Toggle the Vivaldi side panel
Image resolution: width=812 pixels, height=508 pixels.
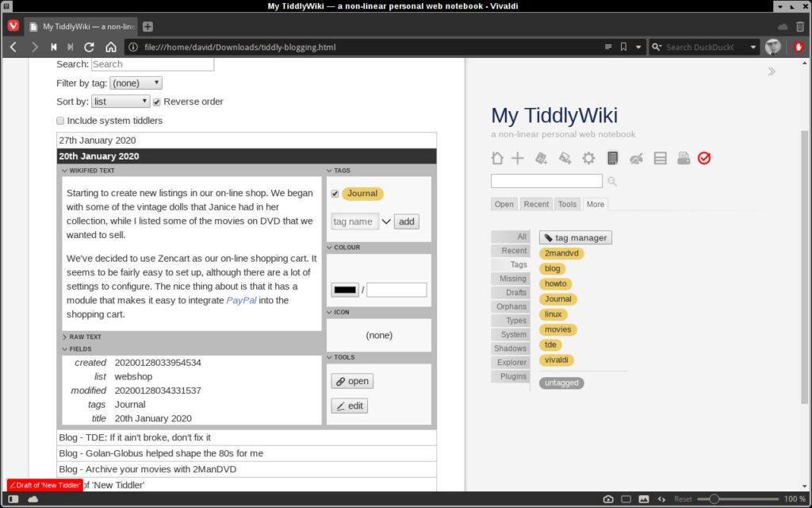pos(13,499)
